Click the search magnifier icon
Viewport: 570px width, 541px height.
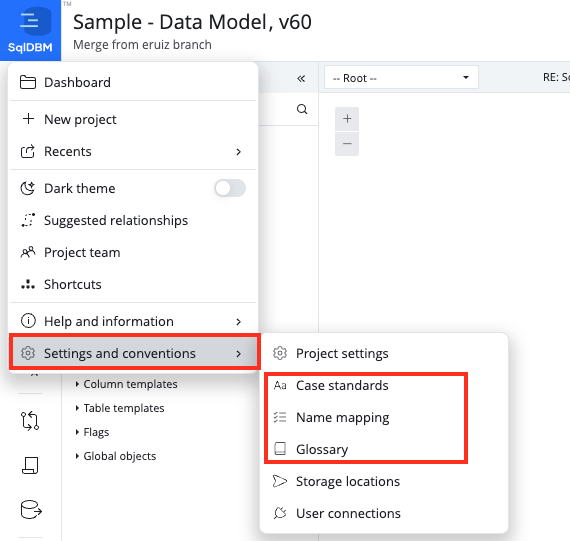[302, 109]
